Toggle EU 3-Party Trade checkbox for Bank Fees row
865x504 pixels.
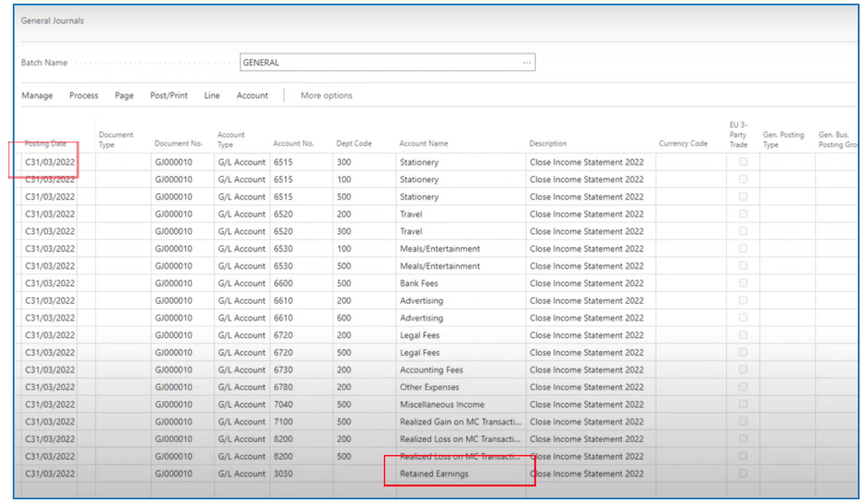coord(743,283)
